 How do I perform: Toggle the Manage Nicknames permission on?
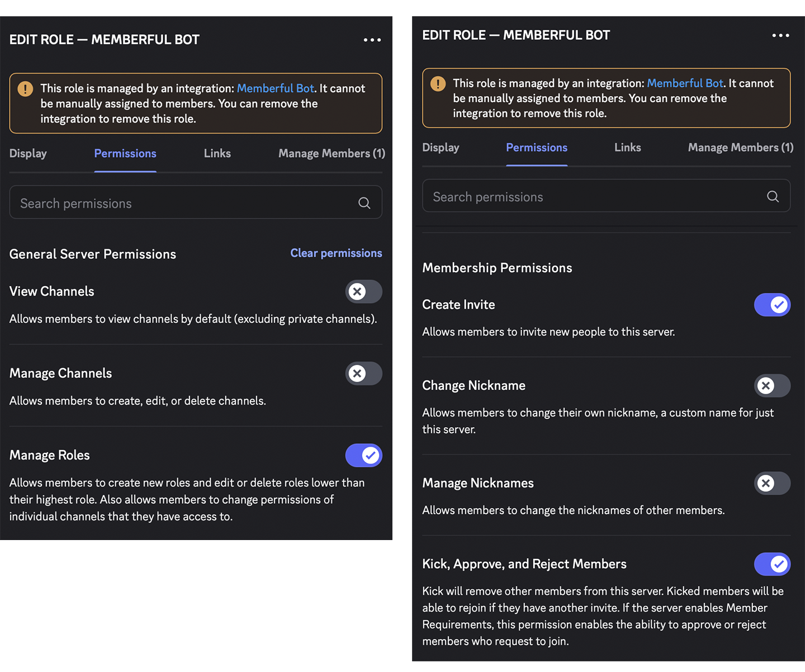(x=773, y=483)
